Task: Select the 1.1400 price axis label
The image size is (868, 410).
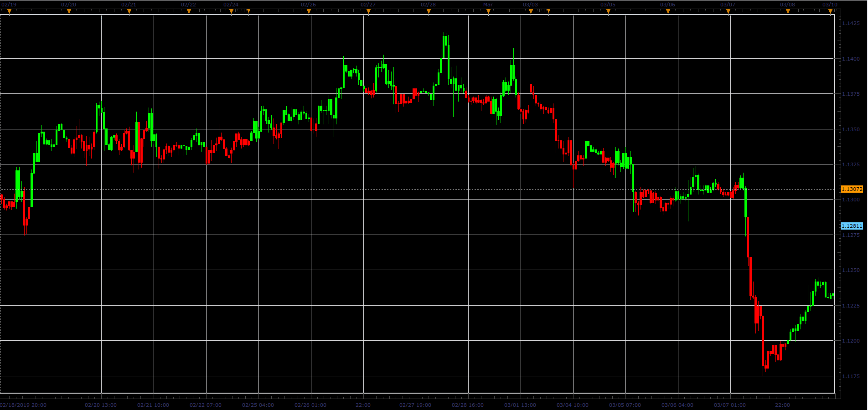Action: point(851,59)
